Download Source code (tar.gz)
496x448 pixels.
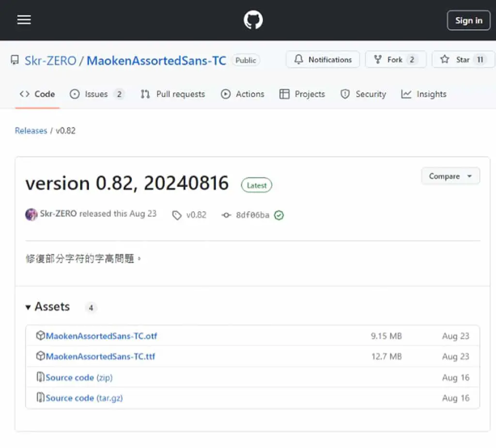(x=84, y=398)
